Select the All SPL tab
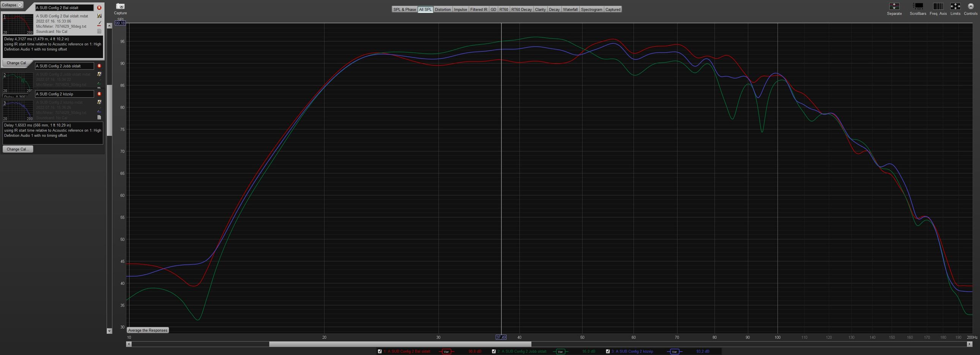Image resolution: width=980 pixels, height=355 pixels. (x=425, y=10)
